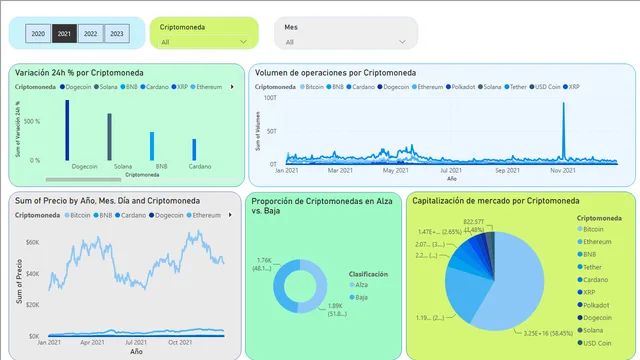Image resolution: width=640 pixels, height=360 pixels.
Task: Click Tether in Capitalización legend
Action: tap(589, 267)
